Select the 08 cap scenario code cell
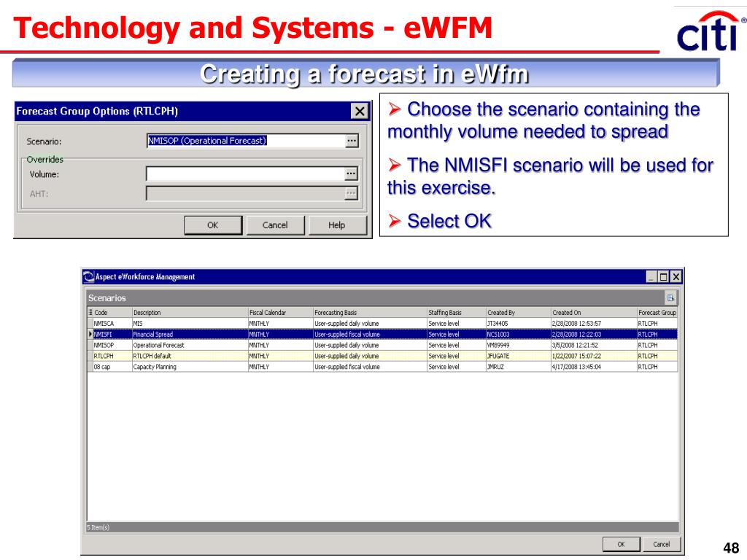 coord(112,367)
